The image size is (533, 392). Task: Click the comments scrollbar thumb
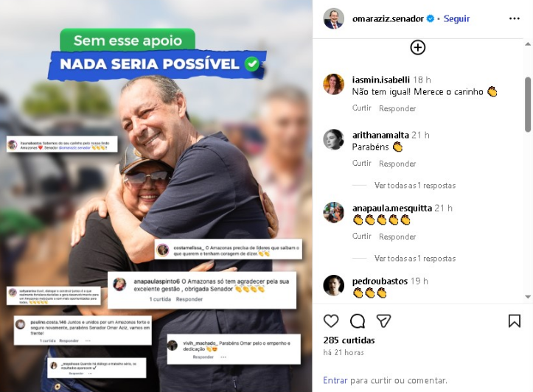528,105
